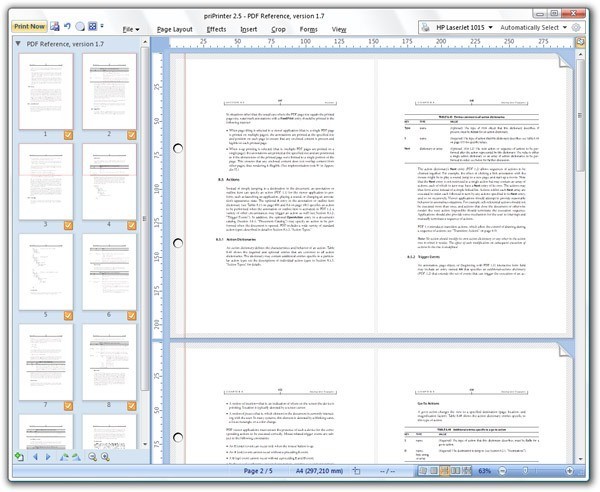This screenshot has height=492, width=600.
Task: Click the save icon in the top toolbar
Action: click(x=55, y=25)
